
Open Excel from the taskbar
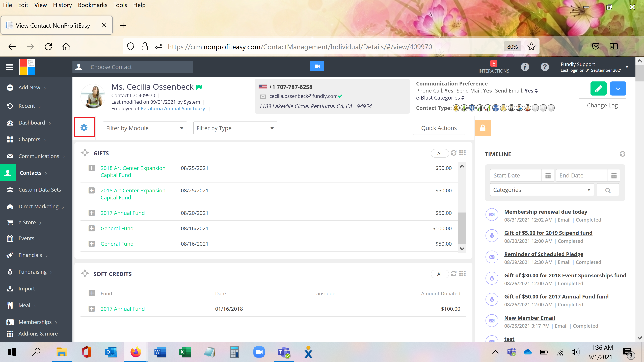(x=185, y=352)
